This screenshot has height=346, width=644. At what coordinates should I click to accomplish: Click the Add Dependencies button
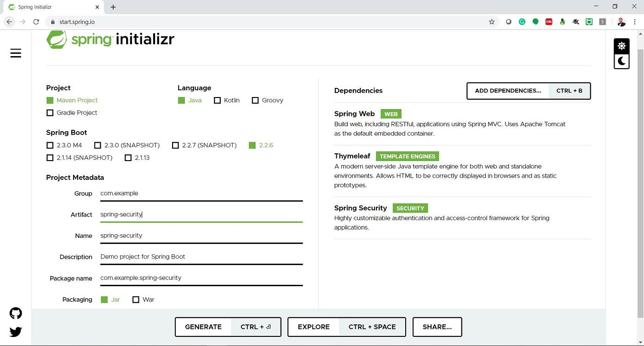(x=529, y=91)
